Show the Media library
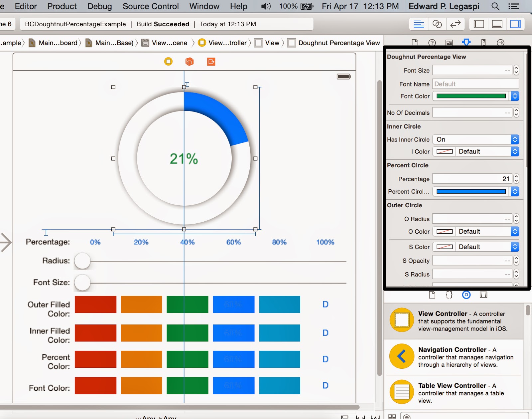The height and width of the screenshot is (419, 532). [x=483, y=295]
